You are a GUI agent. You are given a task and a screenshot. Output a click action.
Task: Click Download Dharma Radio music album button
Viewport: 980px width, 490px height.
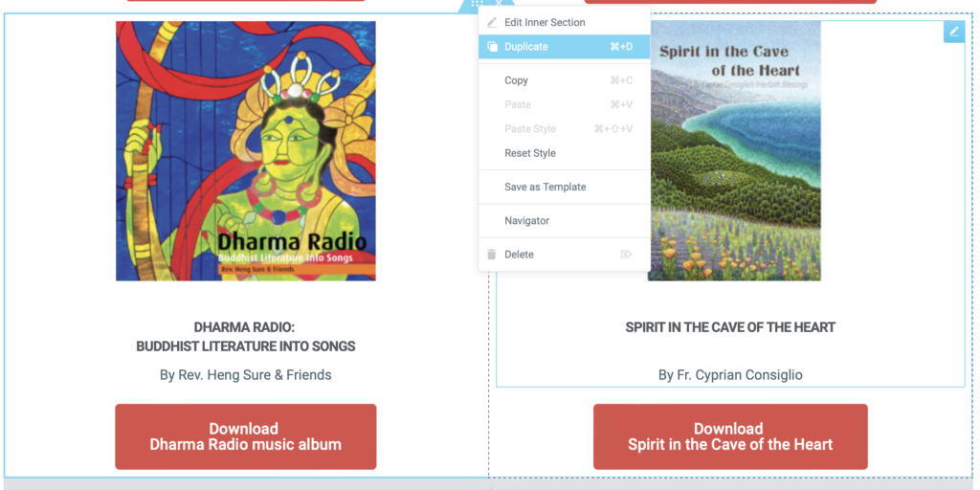246,436
